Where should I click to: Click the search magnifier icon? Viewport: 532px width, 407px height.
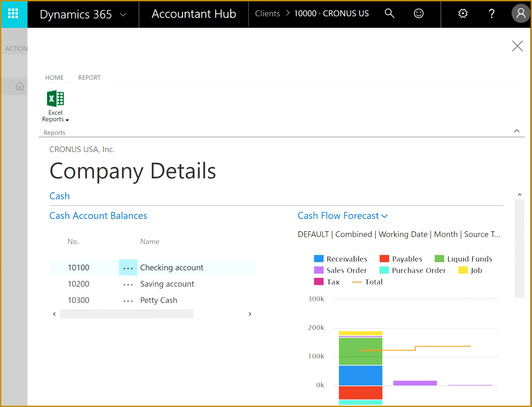pos(389,13)
